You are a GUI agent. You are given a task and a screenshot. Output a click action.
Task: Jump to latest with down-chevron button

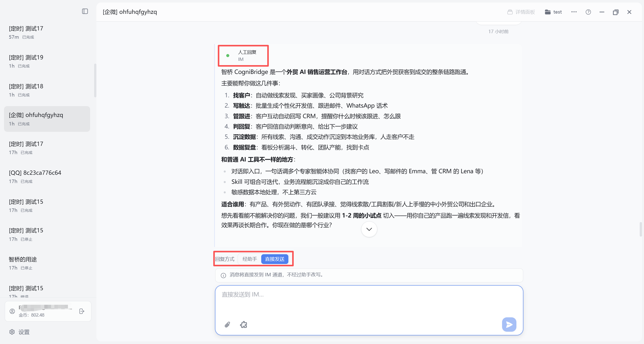click(369, 229)
